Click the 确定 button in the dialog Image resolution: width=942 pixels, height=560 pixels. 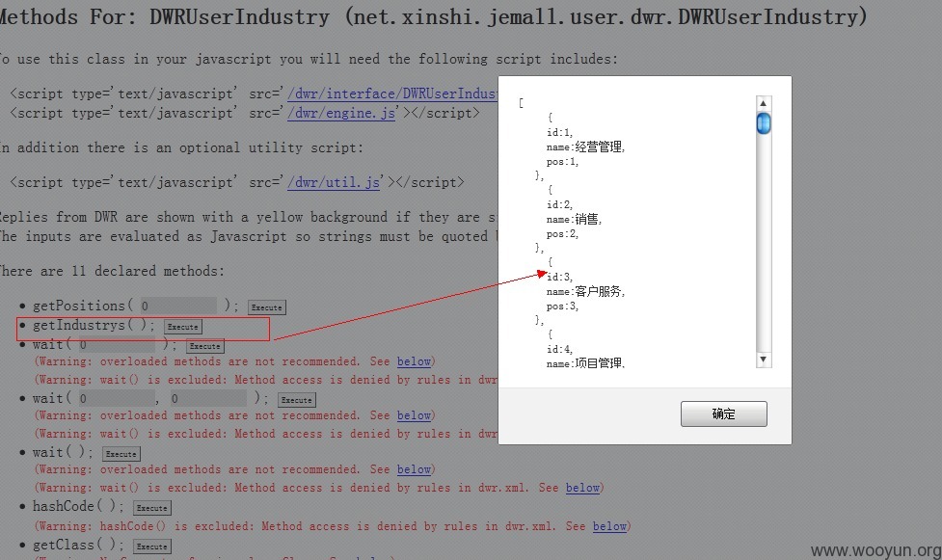[x=723, y=414]
